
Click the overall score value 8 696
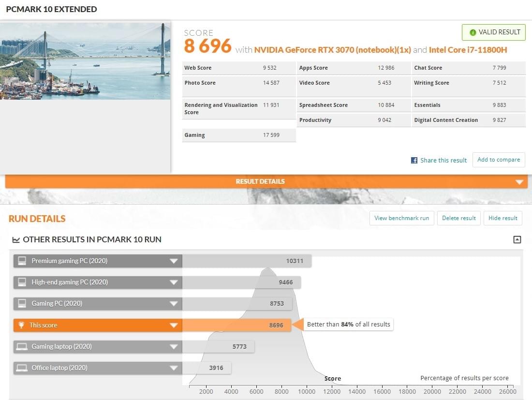207,46
